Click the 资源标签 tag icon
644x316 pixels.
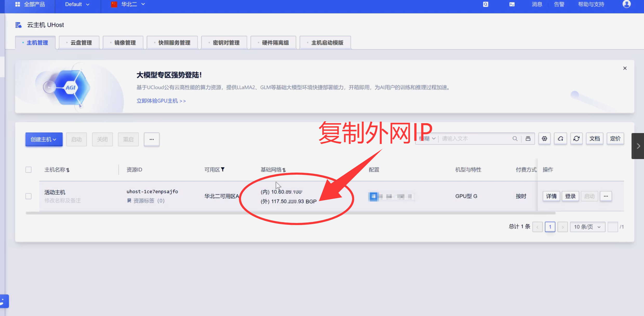(x=129, y=201)
